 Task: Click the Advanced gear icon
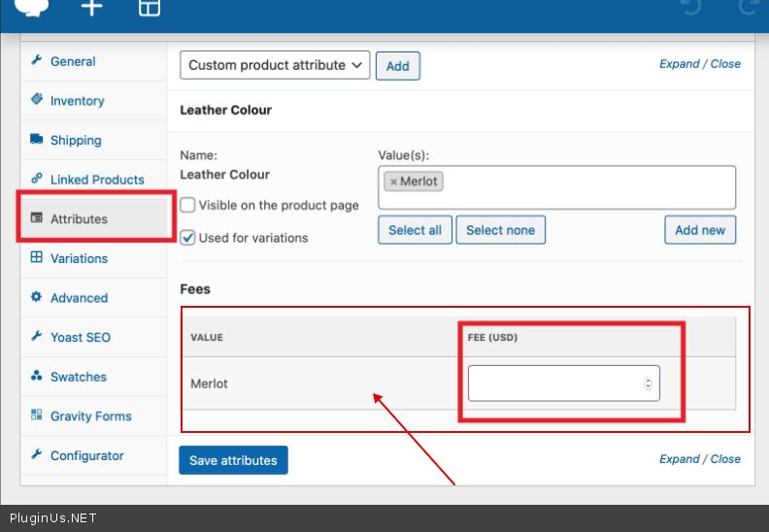(37, 297)
